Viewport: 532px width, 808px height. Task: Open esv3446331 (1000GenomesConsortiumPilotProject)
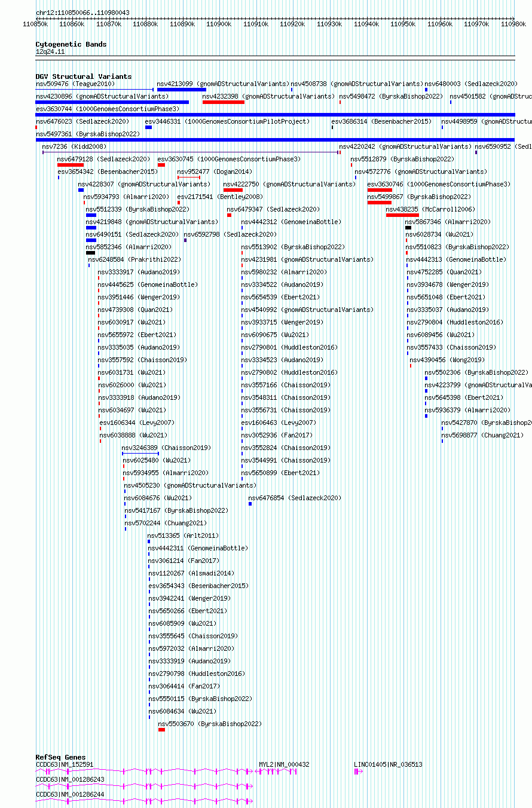(x=227, y=121)
